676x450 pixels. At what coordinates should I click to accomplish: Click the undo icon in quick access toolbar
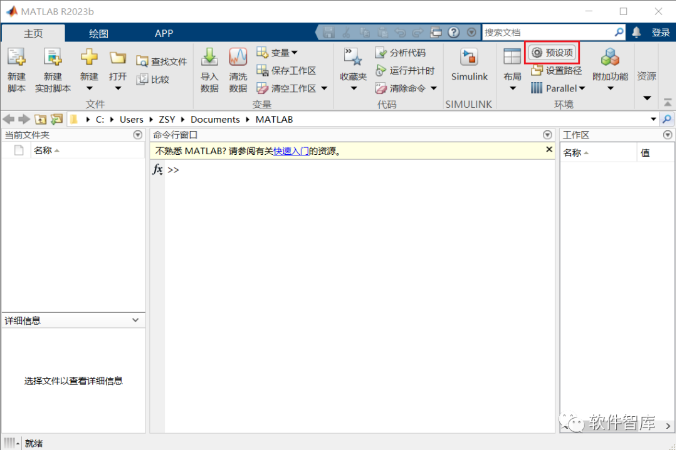401,32
